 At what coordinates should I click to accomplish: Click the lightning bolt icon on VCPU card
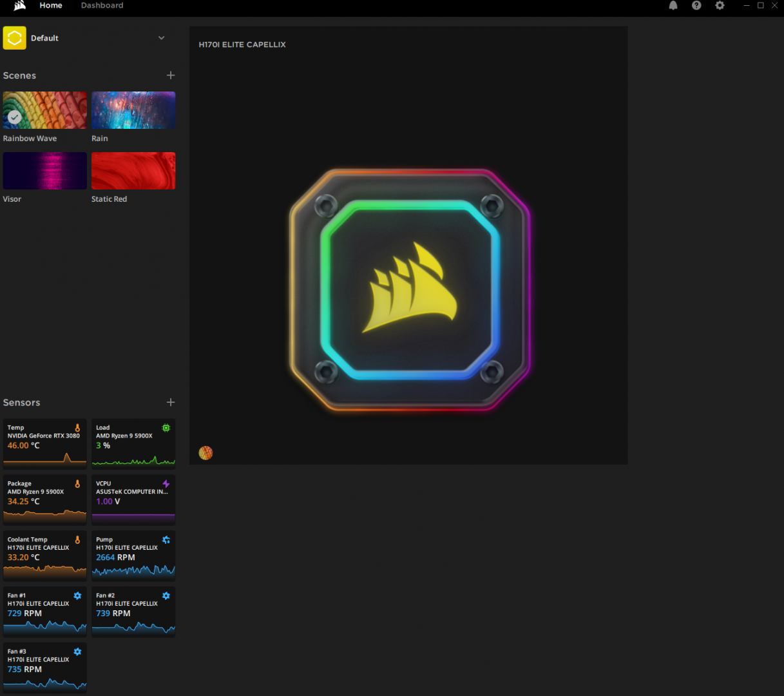click(x=166, y=484)
